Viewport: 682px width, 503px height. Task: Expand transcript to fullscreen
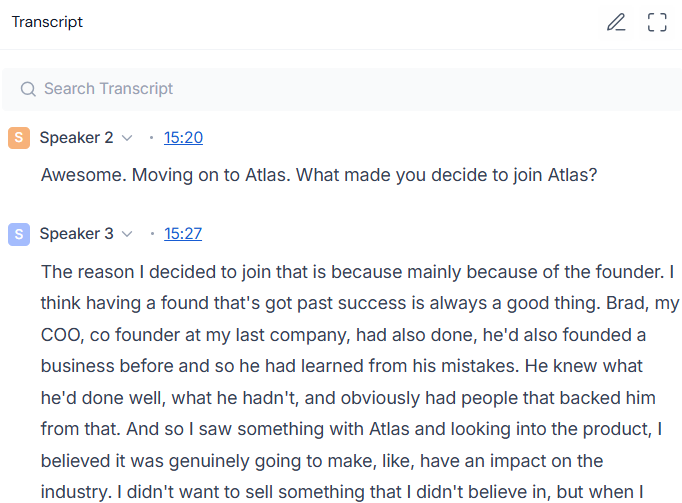[x=657, y=22]
